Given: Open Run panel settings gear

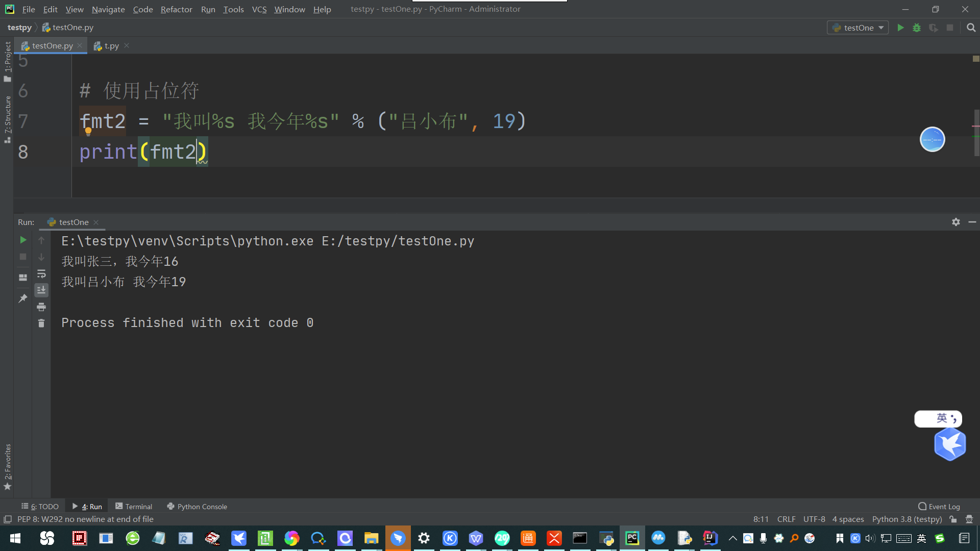Looking at the screenshot, I should coord(955,222).
